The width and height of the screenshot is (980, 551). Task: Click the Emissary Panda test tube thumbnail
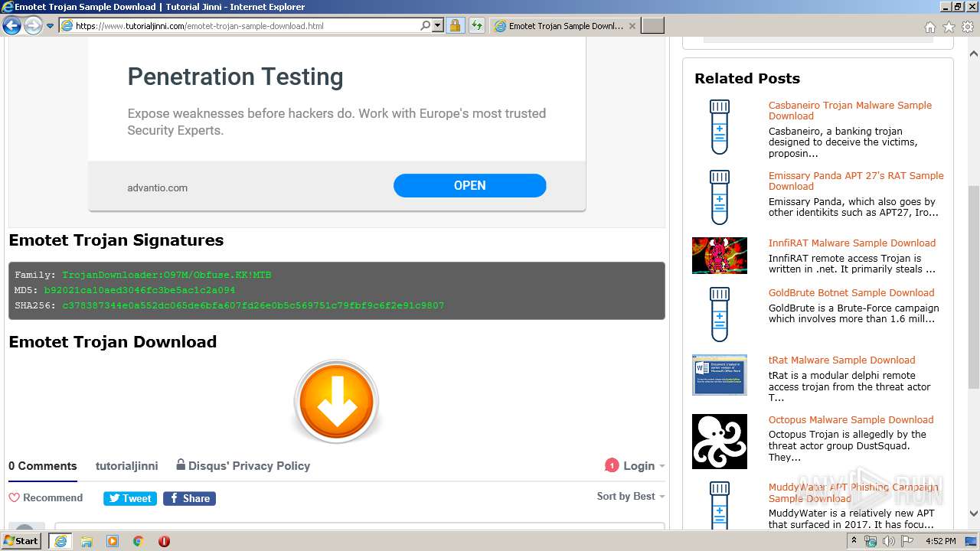click(719, 197)
